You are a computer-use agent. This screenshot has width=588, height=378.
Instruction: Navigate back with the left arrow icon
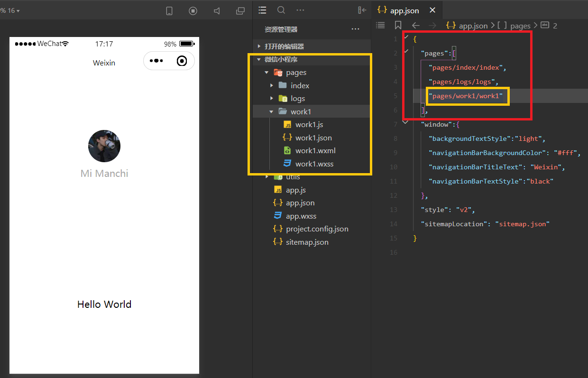tap(416, 26)
